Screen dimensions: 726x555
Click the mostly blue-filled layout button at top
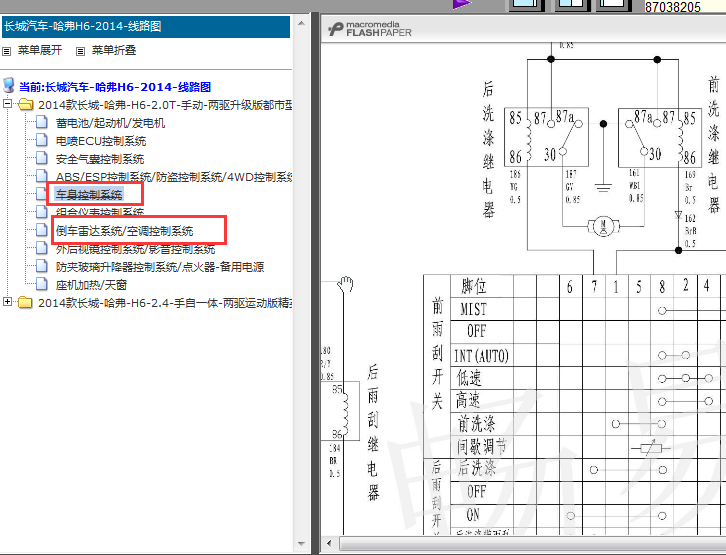527,5
